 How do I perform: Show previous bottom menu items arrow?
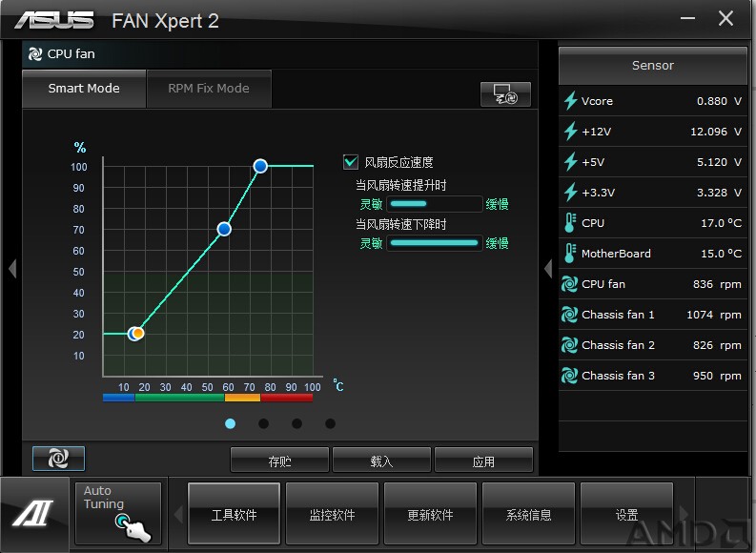click(178, 514)
